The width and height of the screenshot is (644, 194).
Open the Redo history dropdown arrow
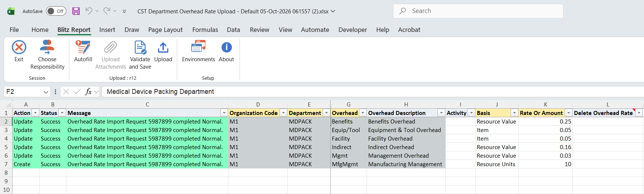[x=115, y=11]
